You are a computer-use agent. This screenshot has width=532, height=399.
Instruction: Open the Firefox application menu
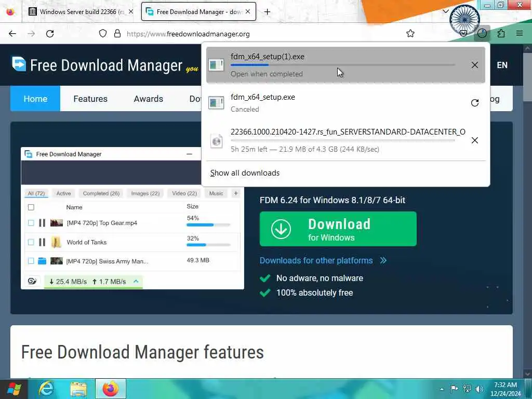pos(520,33)
